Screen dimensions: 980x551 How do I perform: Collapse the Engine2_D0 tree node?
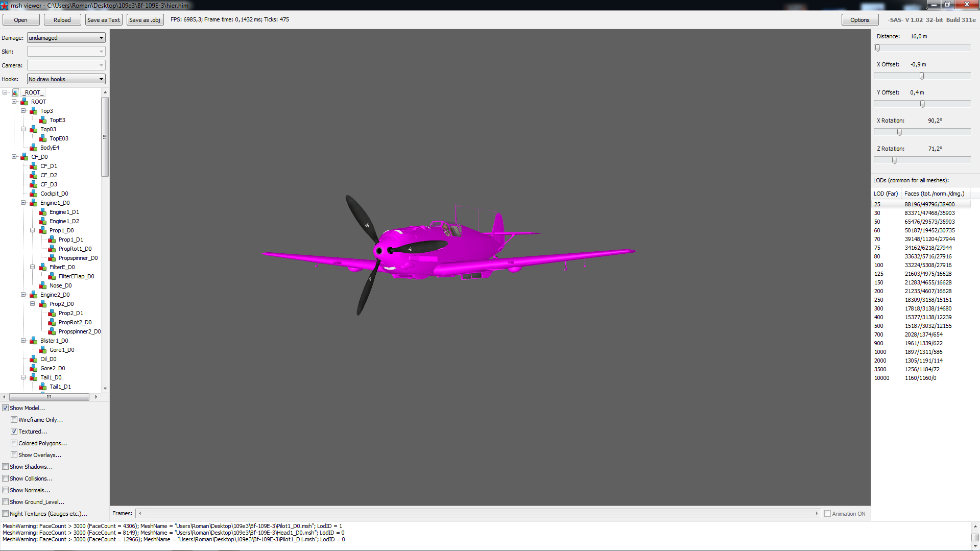[23, 295]
